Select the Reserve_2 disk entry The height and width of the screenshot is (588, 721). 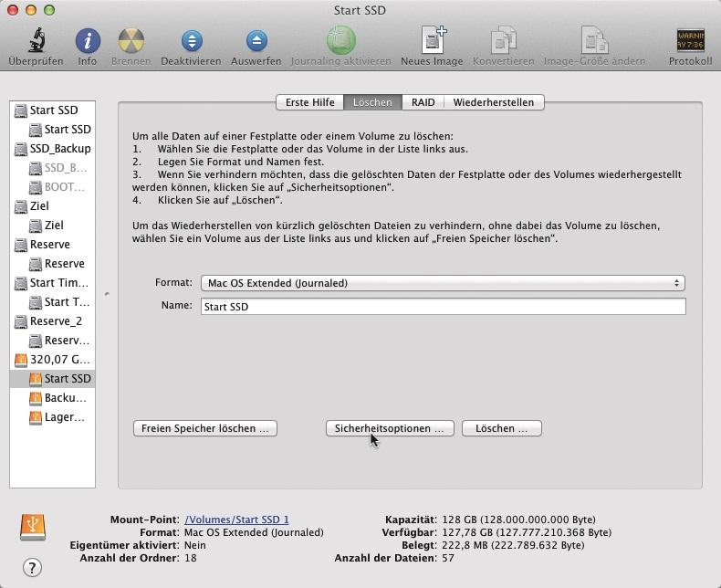[52, 321]
